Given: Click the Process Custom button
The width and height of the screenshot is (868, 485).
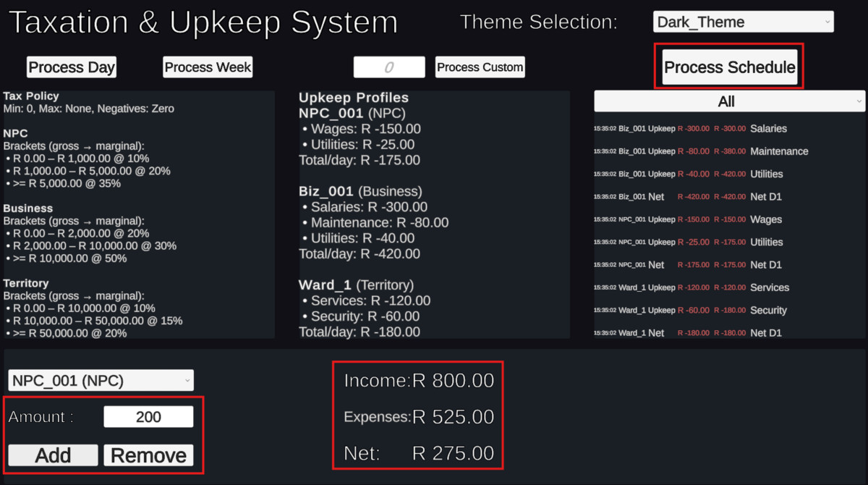Looking at the screenshot, I should [480, 67].
